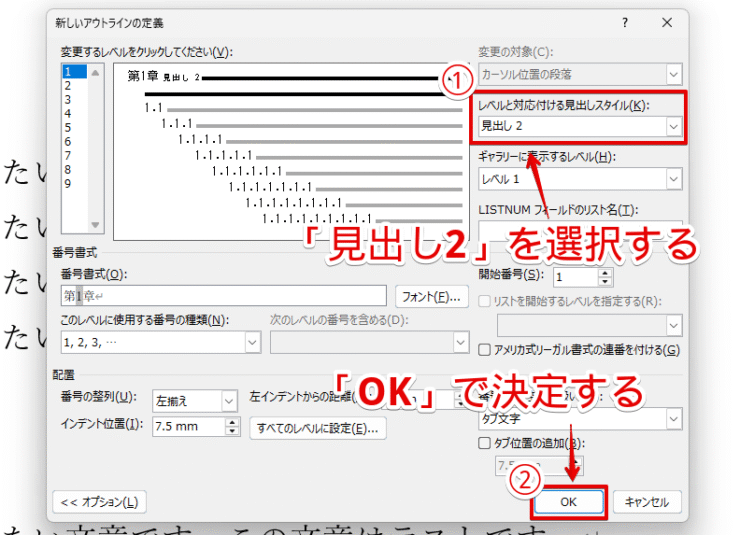Increase インデント位置 with up arrow

[232, 422]
